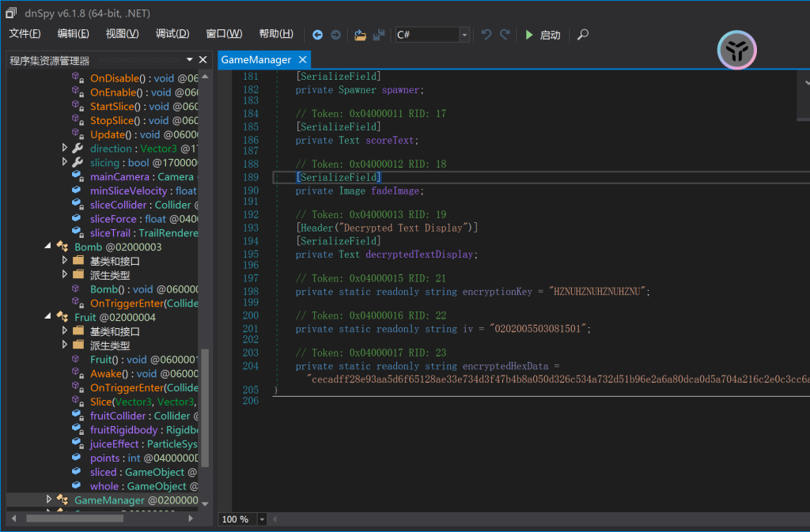Click the field icon beside sliceForce
Viewport: 810px width, 532px height.
tap(78, 219)
